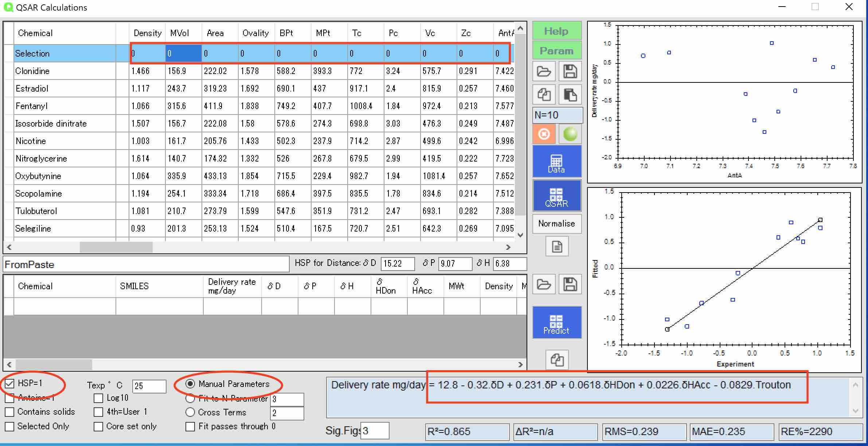Click the green sphere icon
This screenshot has width=868, height=446.
point(570,134)
